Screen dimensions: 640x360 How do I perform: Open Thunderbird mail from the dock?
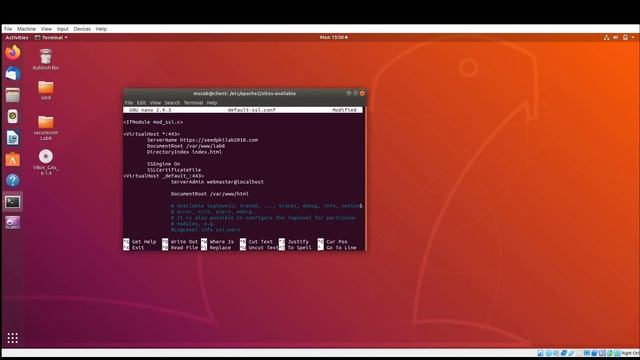coord(13,74)
